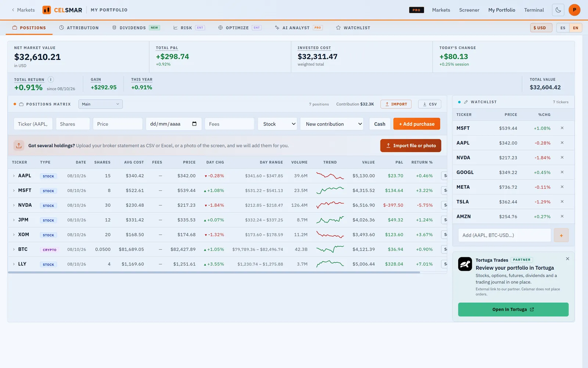588x368 pixels.
Task: Open the date picker calendar icon
Action: pyautogui.click(x=194, y=124)
